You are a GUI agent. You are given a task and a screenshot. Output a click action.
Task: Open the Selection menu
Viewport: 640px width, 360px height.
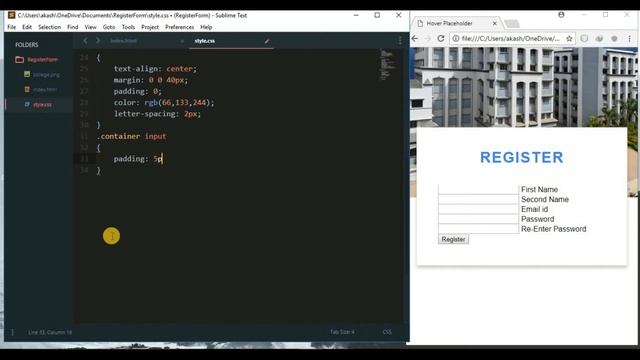pyautogui.click(x=49, y=27)
